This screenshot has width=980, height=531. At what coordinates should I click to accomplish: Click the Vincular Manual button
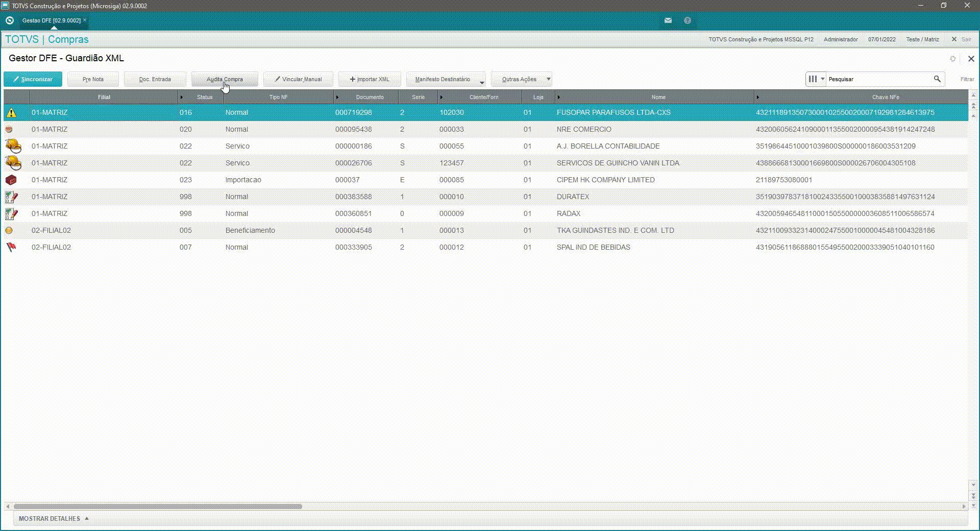[298, 79]
